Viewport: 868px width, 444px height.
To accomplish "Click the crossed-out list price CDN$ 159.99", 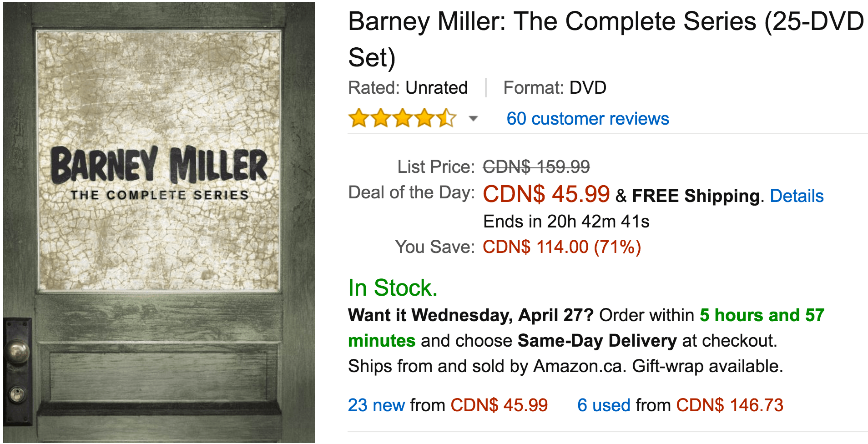I will (x=536, y=166).
